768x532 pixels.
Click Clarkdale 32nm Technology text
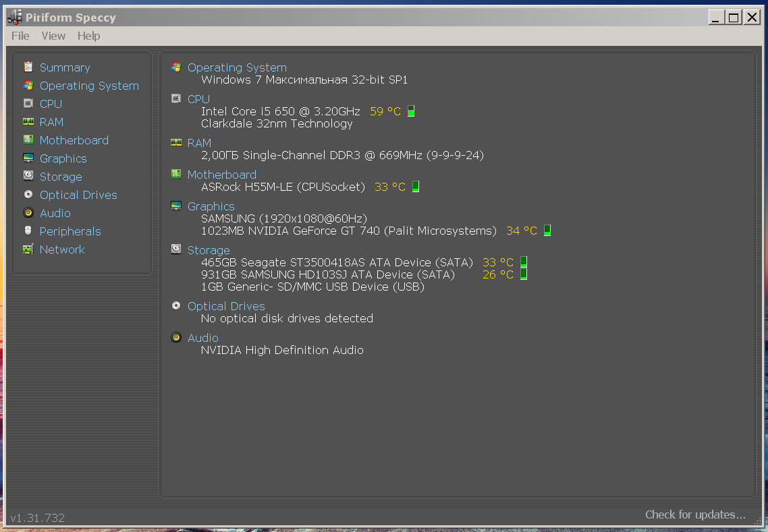(x=277, y=123)
